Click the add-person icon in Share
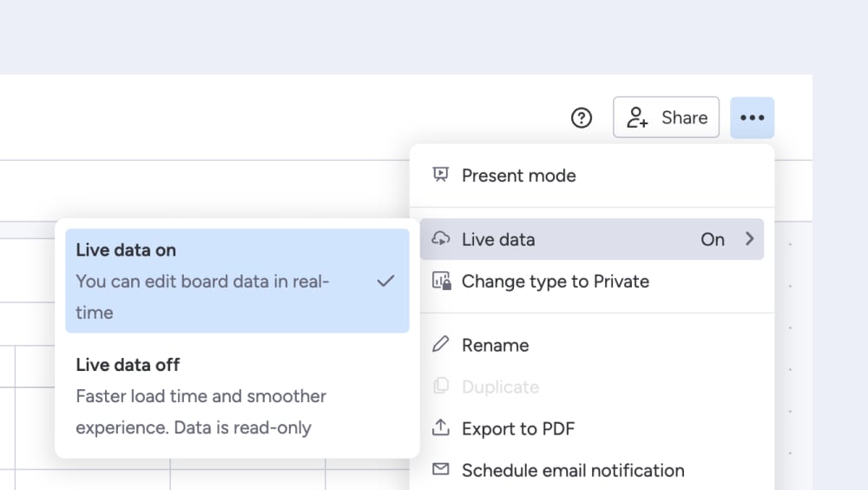Image resolution: width=868 pixels, height=490 pixels. click(637, 117)
